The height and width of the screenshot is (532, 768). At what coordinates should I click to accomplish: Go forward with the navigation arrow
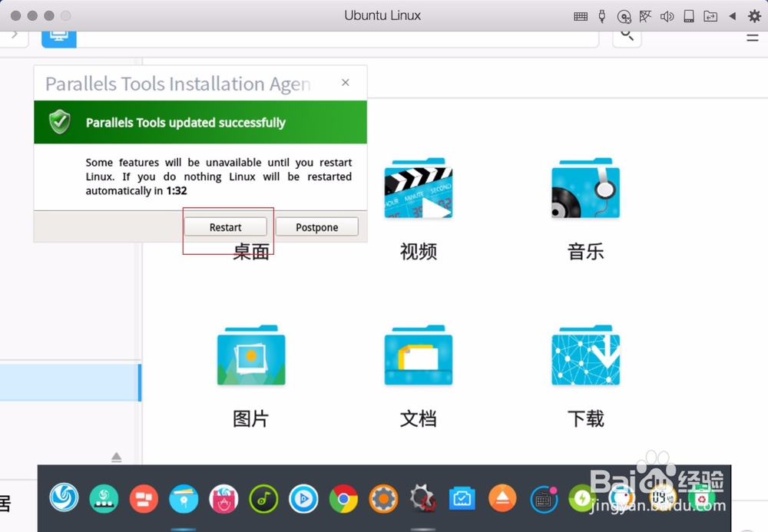click(x=15, y=35)
